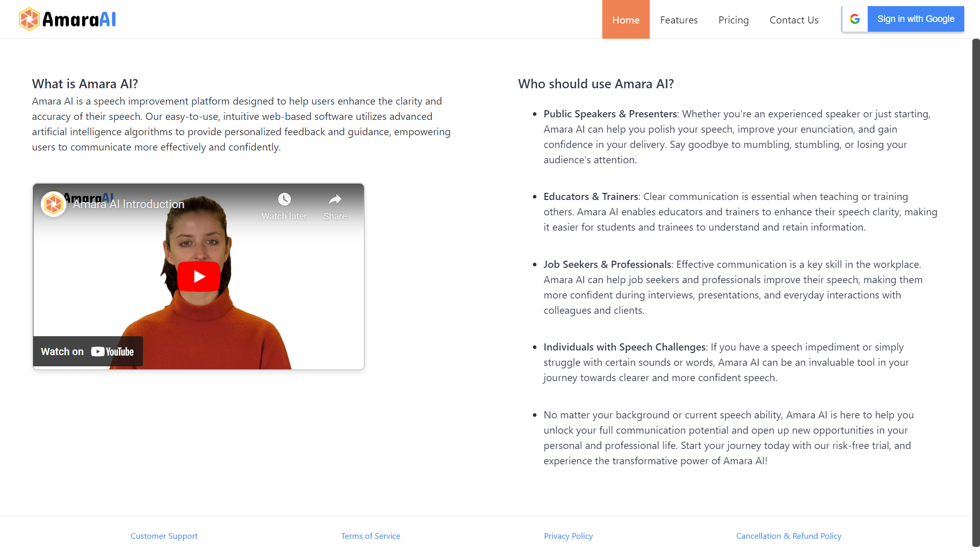Open Customer Support link
The height and width of the screenshot is (551, 980).
pyautogui.click(x=164, y=536)
